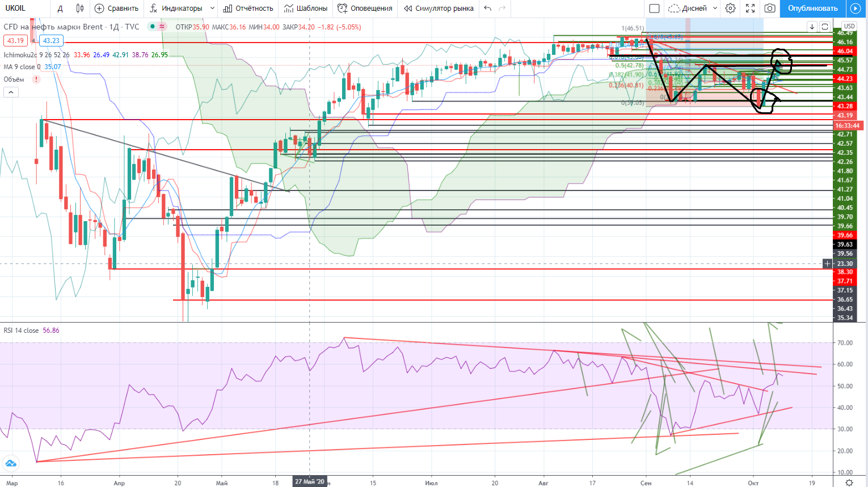Take a chart snapshot with the camera icon
The width and height of the screenshot is (868, 487).
tap(770, 9)
